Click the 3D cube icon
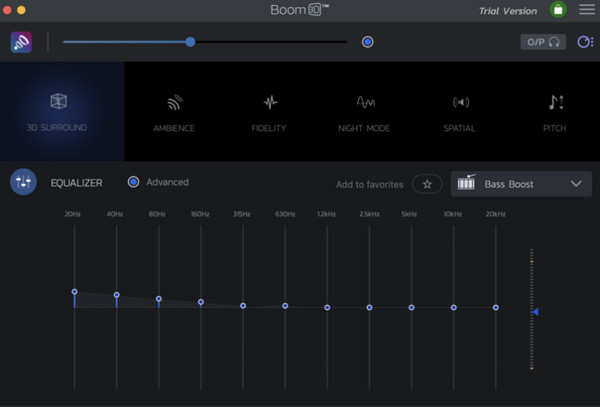 point(59,101)
